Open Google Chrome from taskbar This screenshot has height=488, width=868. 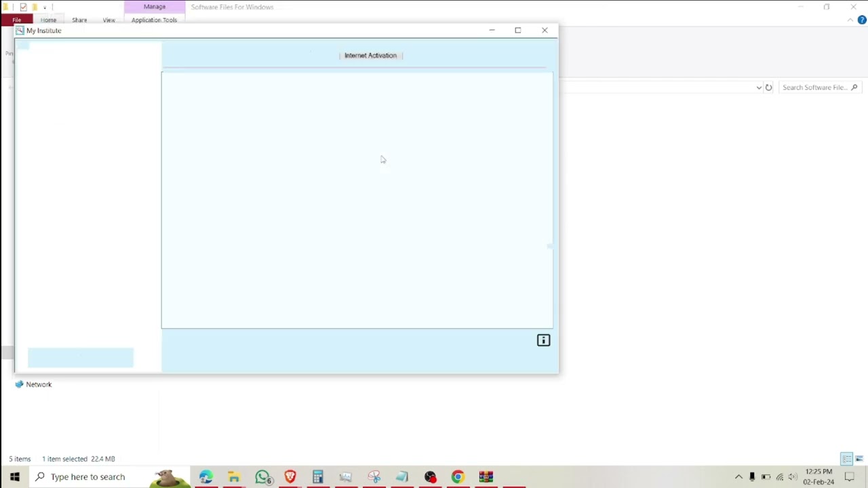point(458,476)
